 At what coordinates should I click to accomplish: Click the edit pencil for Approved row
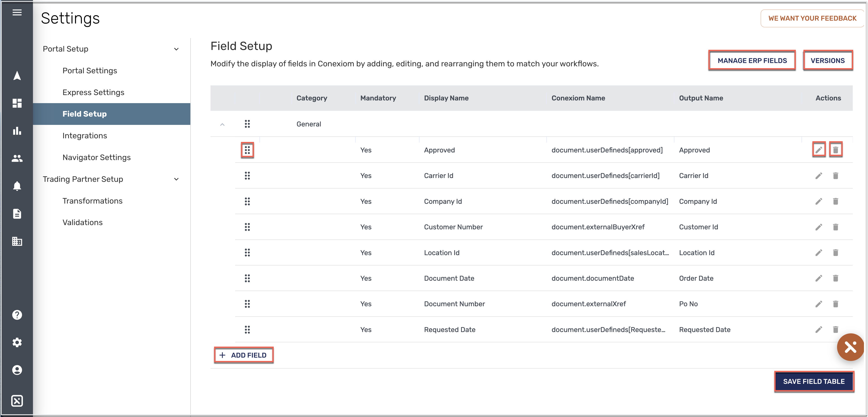(818, 150)
